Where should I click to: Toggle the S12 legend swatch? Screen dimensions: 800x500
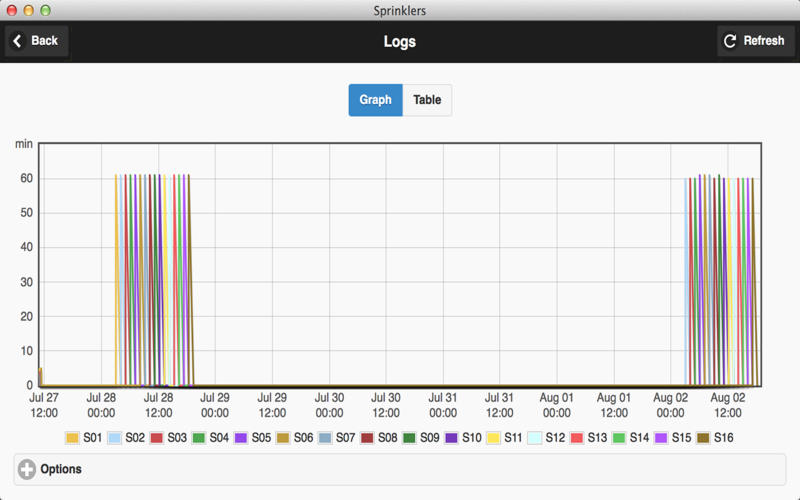(x=534, y=438)
